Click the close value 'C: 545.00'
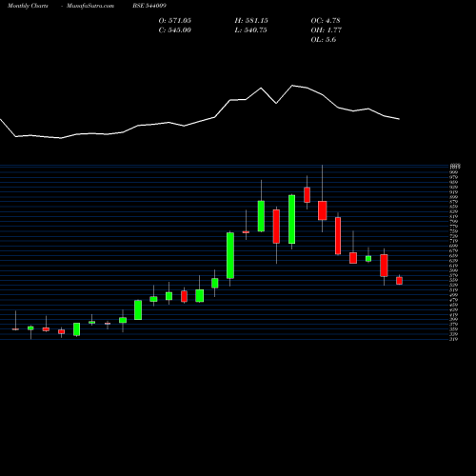 tap(175, 30)
